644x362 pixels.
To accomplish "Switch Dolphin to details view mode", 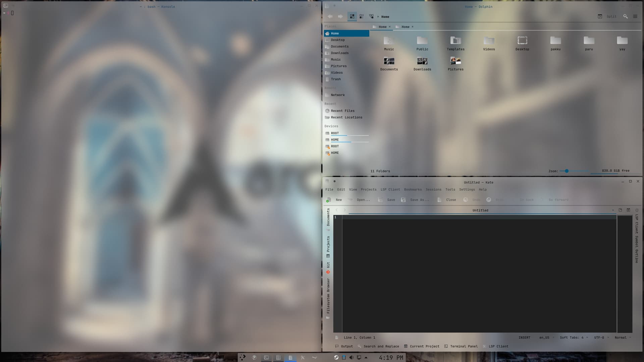I will coord(362,16).
